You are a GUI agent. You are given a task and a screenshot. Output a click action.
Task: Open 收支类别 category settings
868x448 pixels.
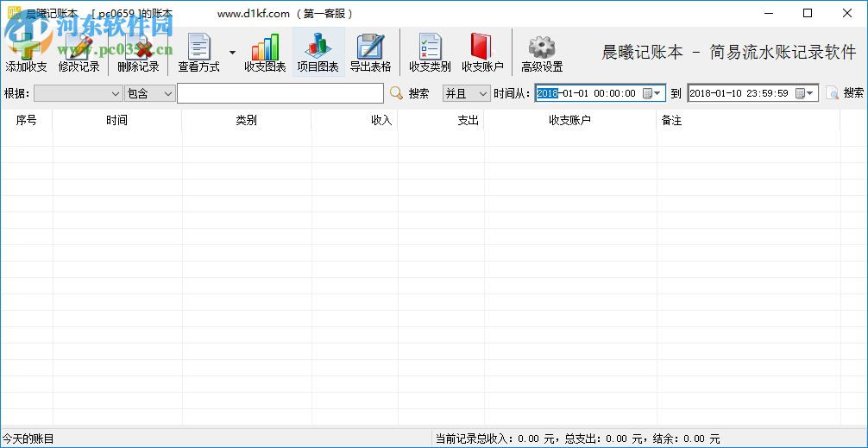point(431,53)
